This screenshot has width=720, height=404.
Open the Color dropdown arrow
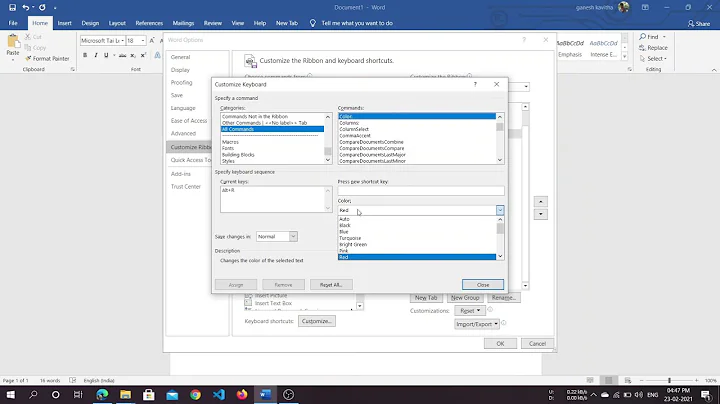pyautogui.click(x=500, y=210)
